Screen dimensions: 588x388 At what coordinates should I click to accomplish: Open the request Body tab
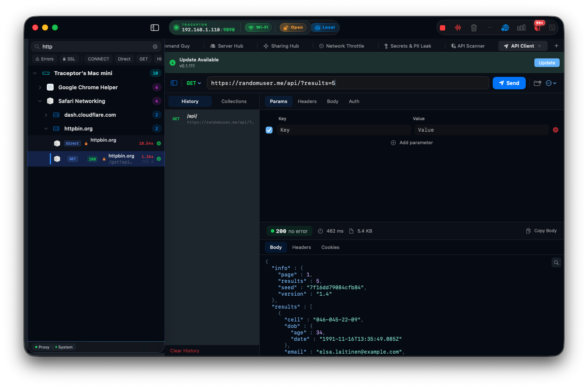(333, 101)
